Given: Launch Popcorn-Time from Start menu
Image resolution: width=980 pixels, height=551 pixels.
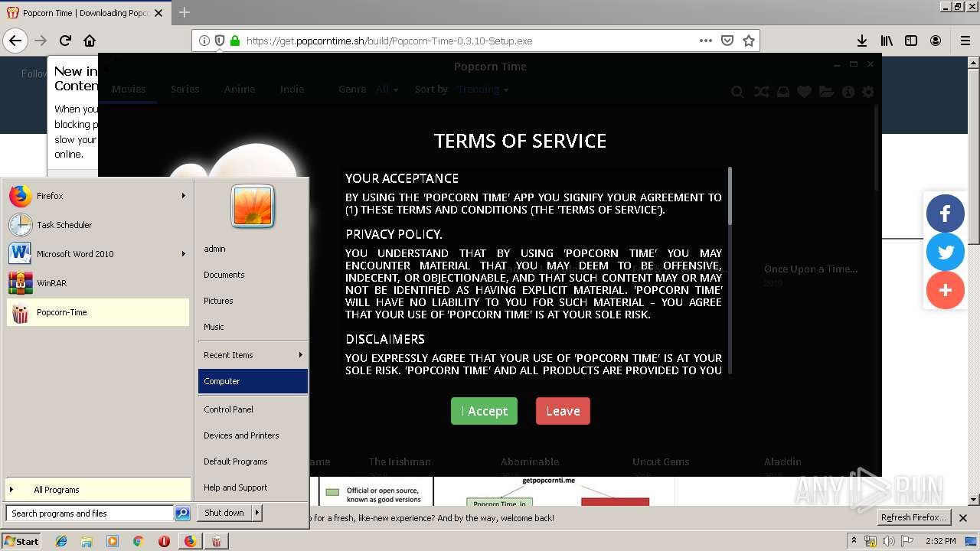Looking at the screenshot, I should (x=98, y=312).
